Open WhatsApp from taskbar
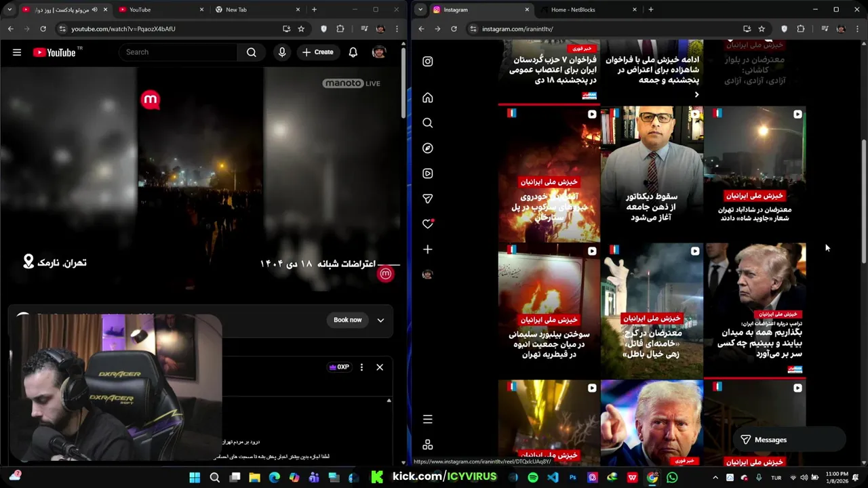 (x=672, y=478)
